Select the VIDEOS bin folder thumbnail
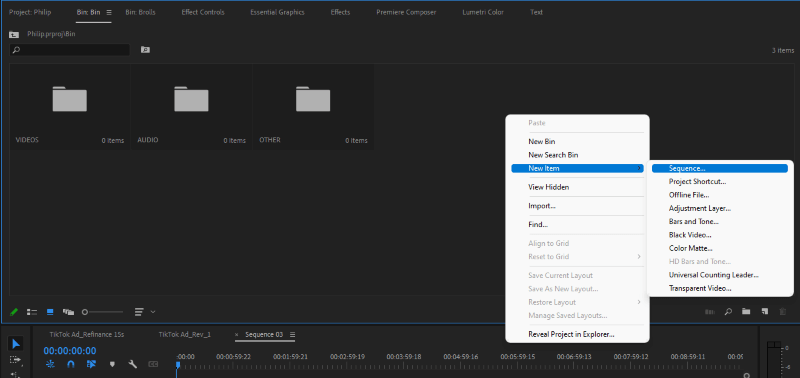 pyautogui.click(x=70, y=99)
